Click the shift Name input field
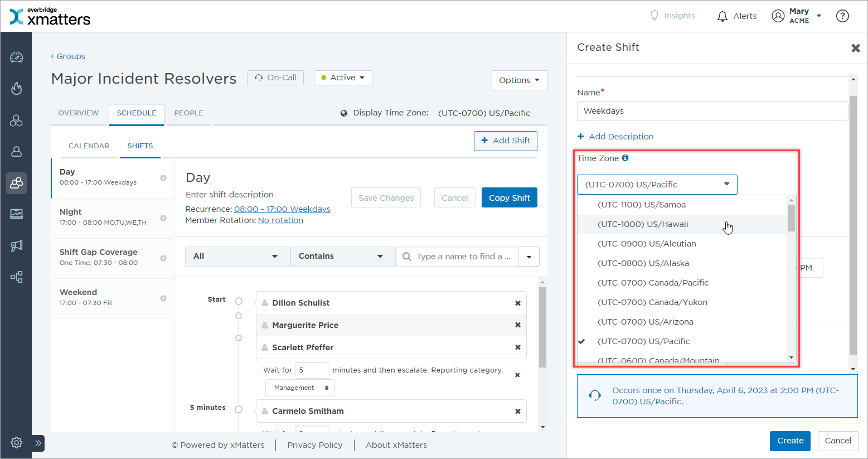The height and width of the screenshot is (459, 868). pos(712,111)
